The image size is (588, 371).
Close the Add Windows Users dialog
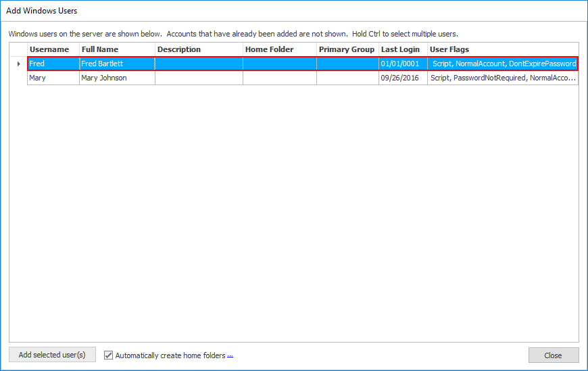(x=553, y=355)
